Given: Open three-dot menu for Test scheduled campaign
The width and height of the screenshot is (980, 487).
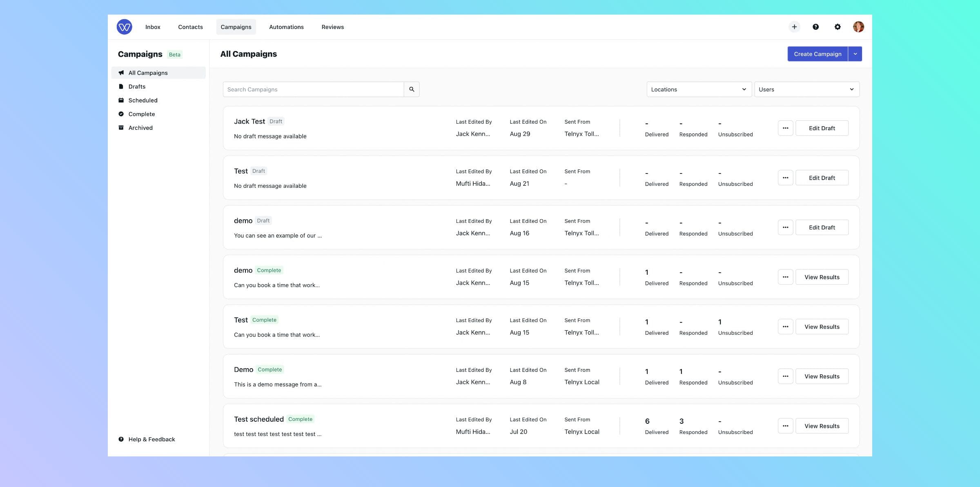Looking at the screenshot, I should click(785, 426).
